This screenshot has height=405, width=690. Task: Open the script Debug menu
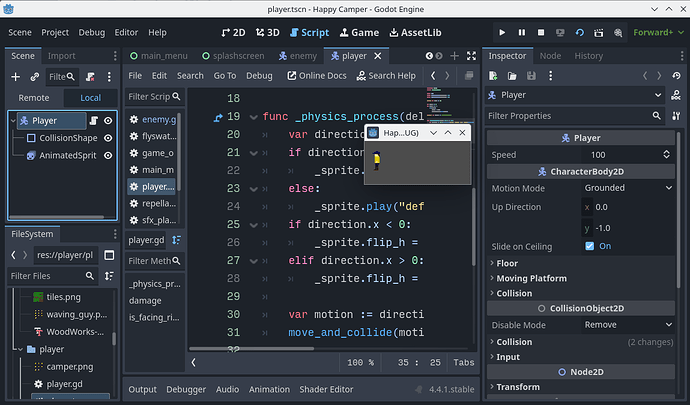pyautogui.click(x=259, y=76)
